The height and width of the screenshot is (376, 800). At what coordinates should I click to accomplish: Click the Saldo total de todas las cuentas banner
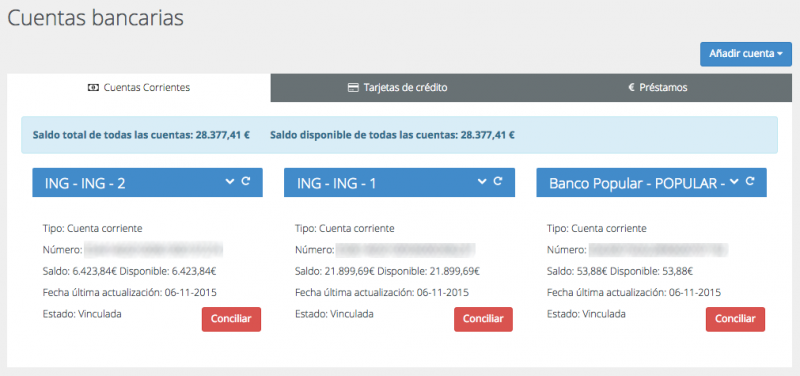[399, 135]
